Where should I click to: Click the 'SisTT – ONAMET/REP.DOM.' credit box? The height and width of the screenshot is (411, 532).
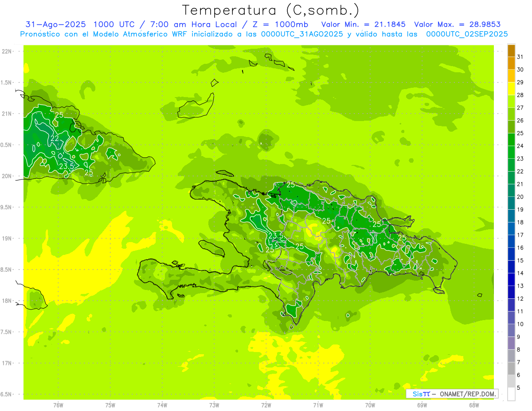pos(452,394)
